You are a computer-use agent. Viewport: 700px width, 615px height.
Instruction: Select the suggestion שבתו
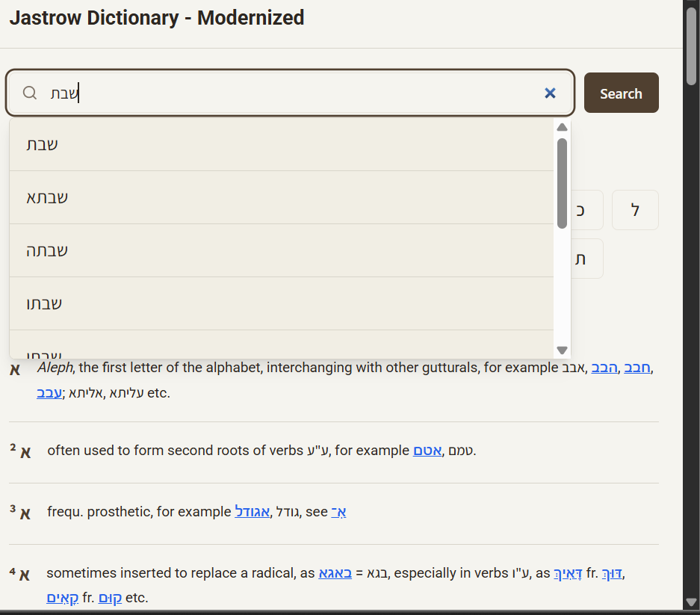pyautogui.click(x=281, y=303)
